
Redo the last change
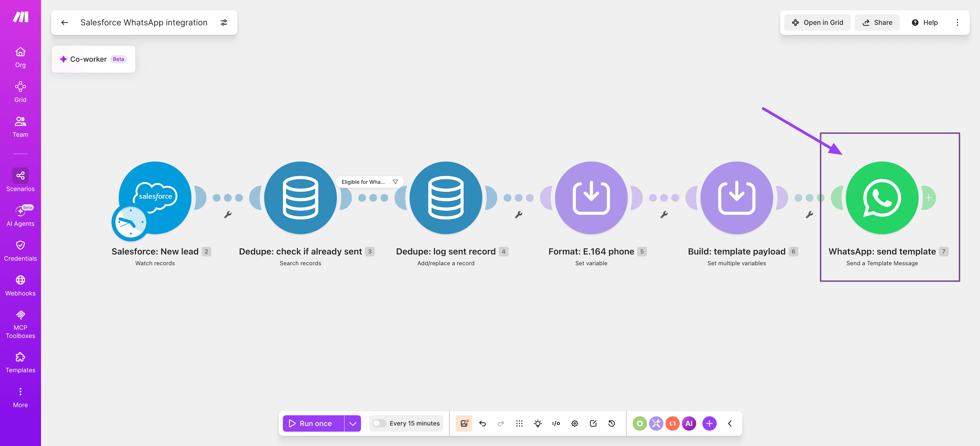(501, 423)
